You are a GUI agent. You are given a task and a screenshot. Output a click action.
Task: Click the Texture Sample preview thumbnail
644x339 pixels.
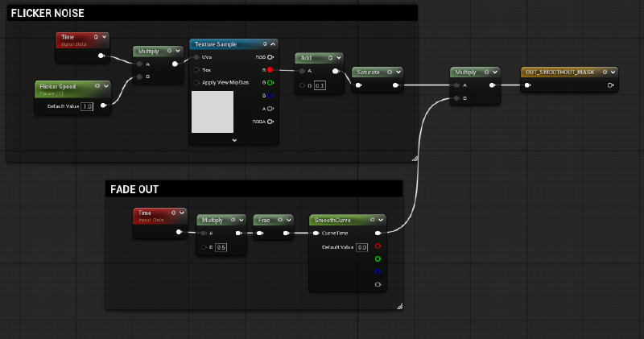point(213,112)
